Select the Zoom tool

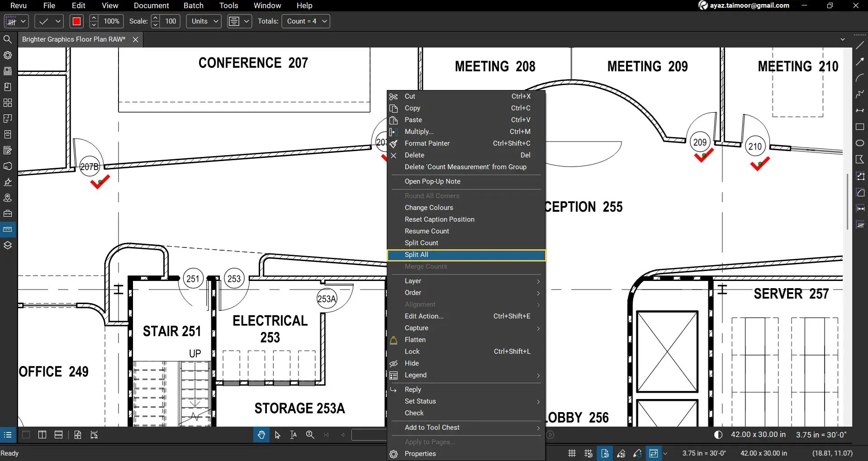coord(310,435)
